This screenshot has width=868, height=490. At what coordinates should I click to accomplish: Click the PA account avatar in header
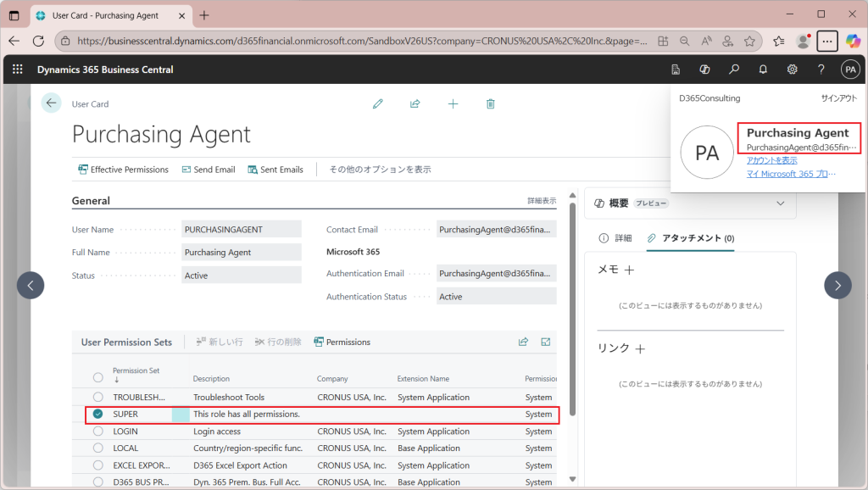click(850, 70)
